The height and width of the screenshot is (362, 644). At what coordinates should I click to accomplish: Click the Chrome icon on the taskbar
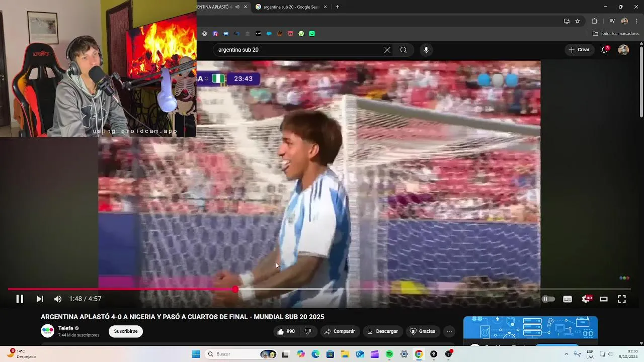419,354
